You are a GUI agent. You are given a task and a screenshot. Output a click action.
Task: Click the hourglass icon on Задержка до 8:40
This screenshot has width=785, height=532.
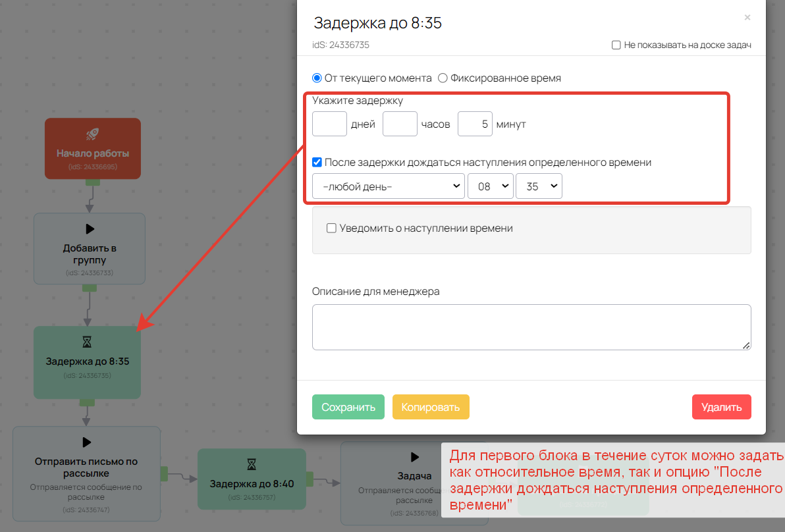tap(251, 465)
